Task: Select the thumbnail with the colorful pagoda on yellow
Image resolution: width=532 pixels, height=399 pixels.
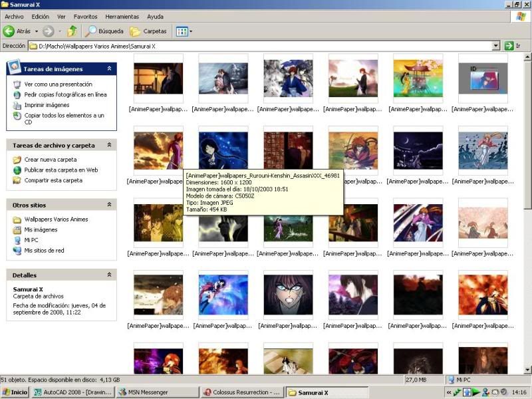Action: (418, 78)
